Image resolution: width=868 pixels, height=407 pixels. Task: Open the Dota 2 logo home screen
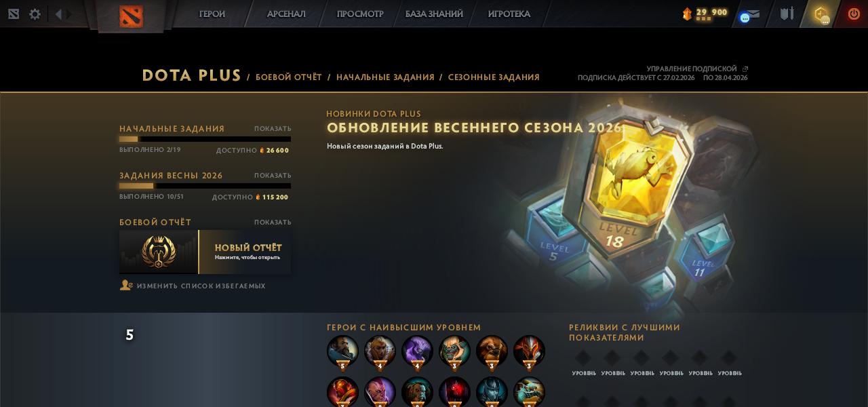131,16
